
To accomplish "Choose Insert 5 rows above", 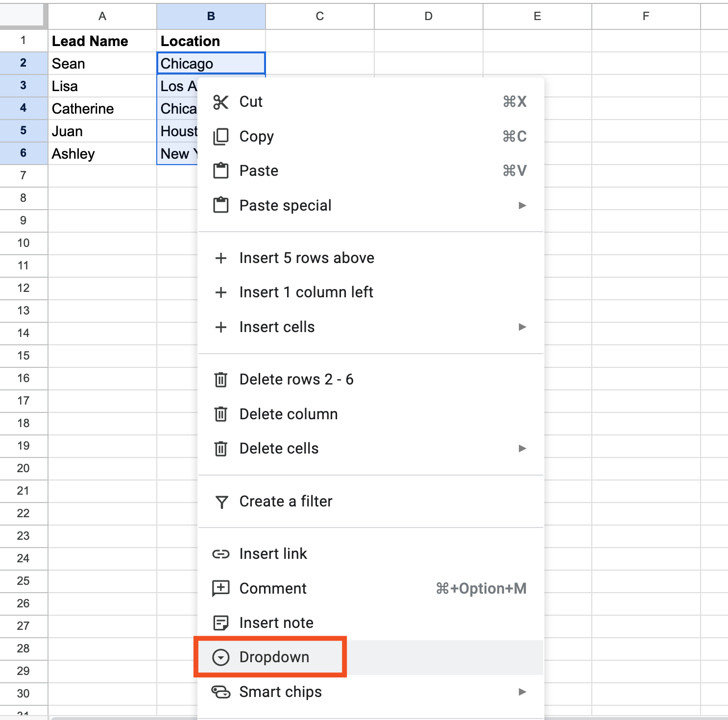I will pyautogui.click(x=307, y=258).
